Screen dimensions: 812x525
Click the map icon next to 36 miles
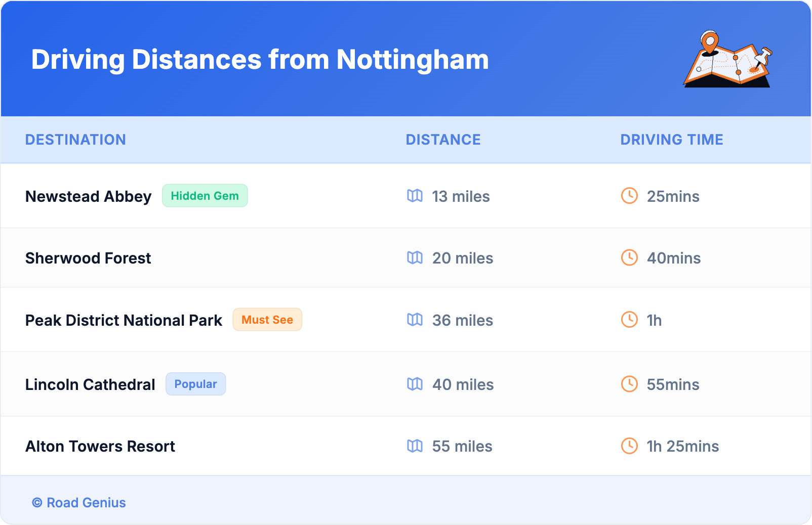(415, 320)
